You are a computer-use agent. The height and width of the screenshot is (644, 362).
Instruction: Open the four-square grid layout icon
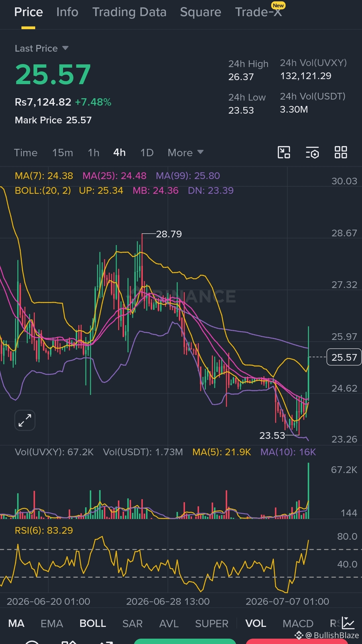pos(341,153)
